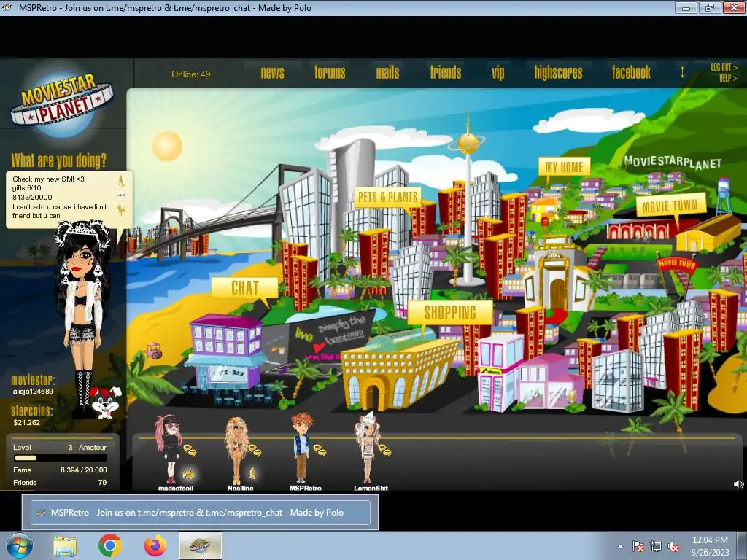Click the HELP link
The height and width of the screenshot is (560, 747).
[728, 78]
